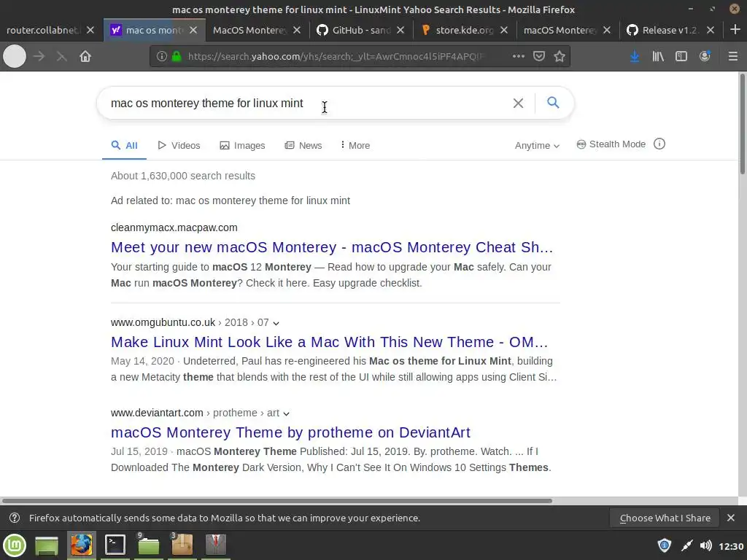Close the store.kde.org tab

[x=504, y=30]
